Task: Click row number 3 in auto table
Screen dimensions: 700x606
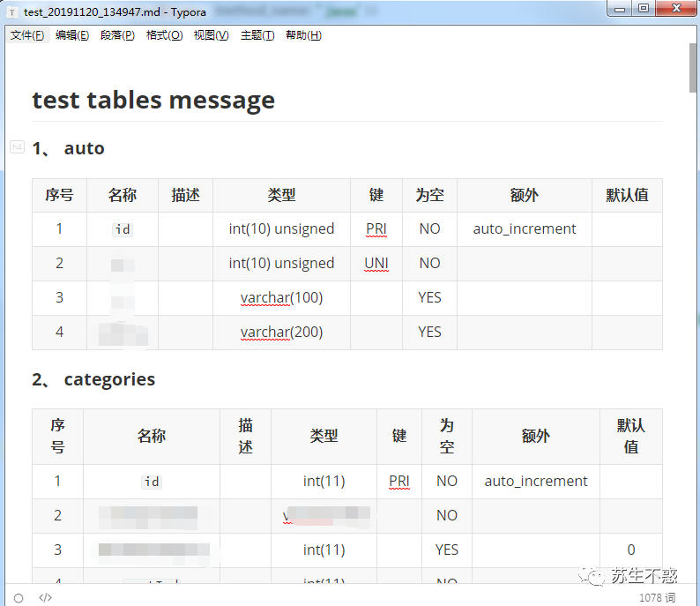Action: click(x=59, y=298)
